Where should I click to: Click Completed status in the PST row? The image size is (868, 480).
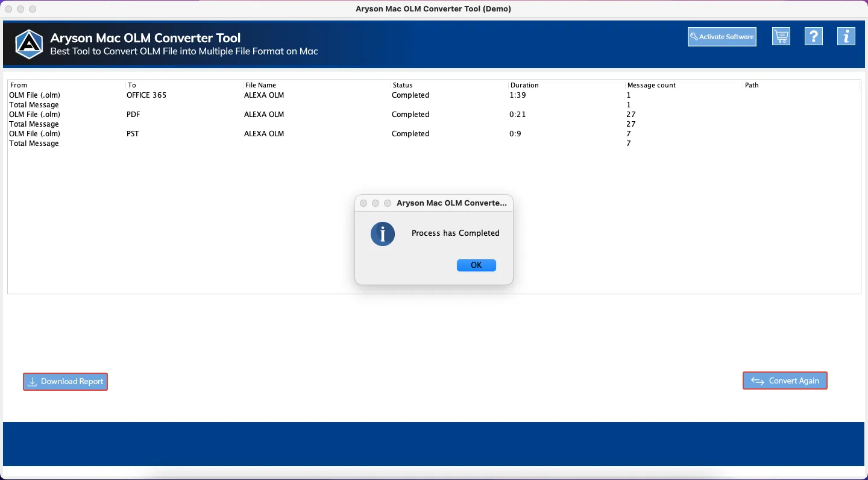(410, 134)
